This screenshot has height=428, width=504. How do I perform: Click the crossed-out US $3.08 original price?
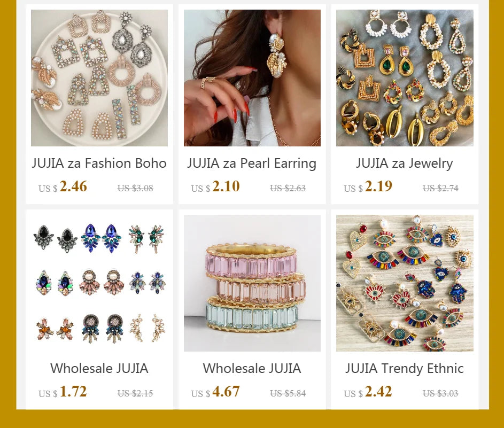tap(135, 188)
